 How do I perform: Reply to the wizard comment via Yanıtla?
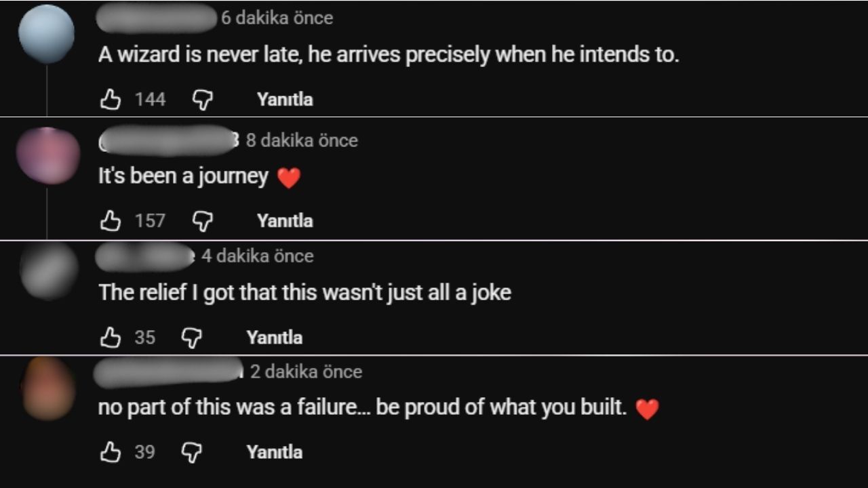(x=285, y=100)
